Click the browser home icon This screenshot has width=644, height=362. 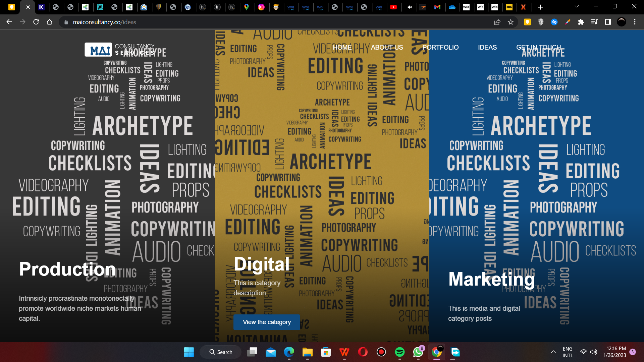[50, 22]
